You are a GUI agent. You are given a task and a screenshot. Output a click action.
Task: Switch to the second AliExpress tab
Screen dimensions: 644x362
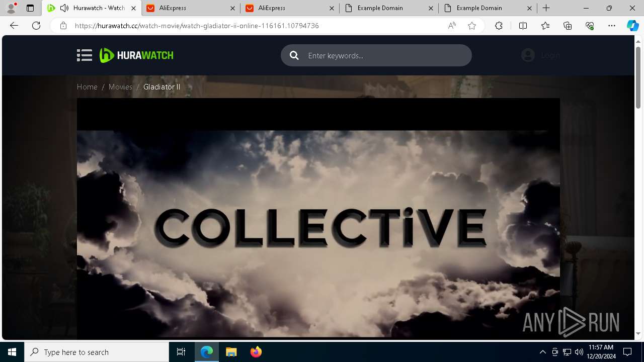coord(290,8)
